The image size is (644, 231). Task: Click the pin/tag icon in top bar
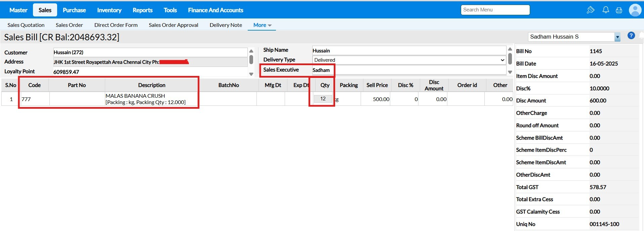(x=591, y=10)
